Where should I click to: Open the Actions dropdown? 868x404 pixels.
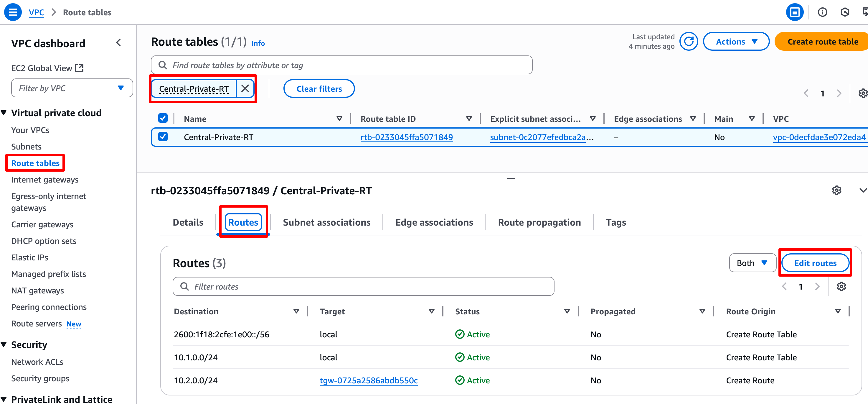pos(736,42)
